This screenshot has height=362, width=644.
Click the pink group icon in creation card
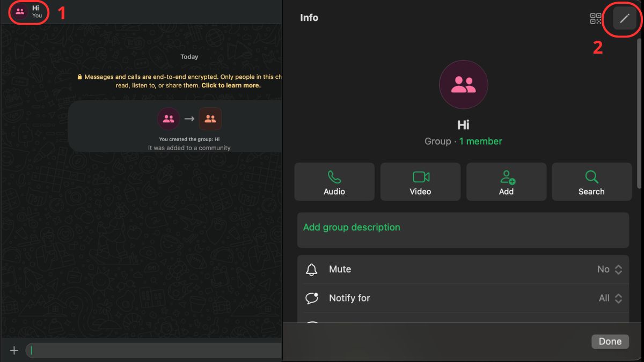[169, 119]
